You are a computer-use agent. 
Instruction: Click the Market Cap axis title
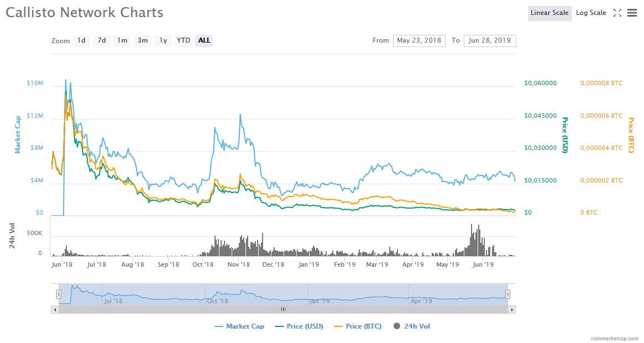point(18,134)
